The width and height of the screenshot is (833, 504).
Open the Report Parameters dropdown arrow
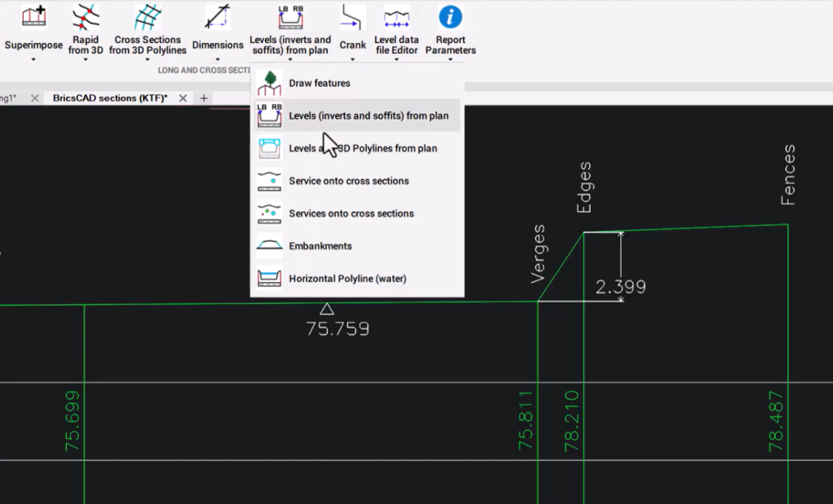tap(451, 58)
